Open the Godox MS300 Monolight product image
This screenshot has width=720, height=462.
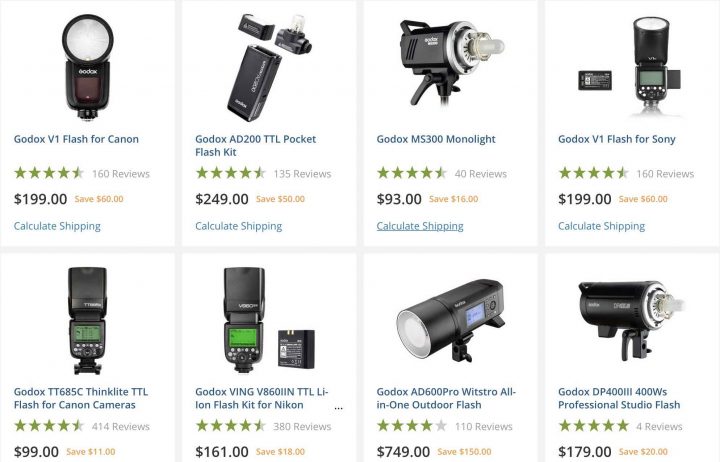(451, 62)
